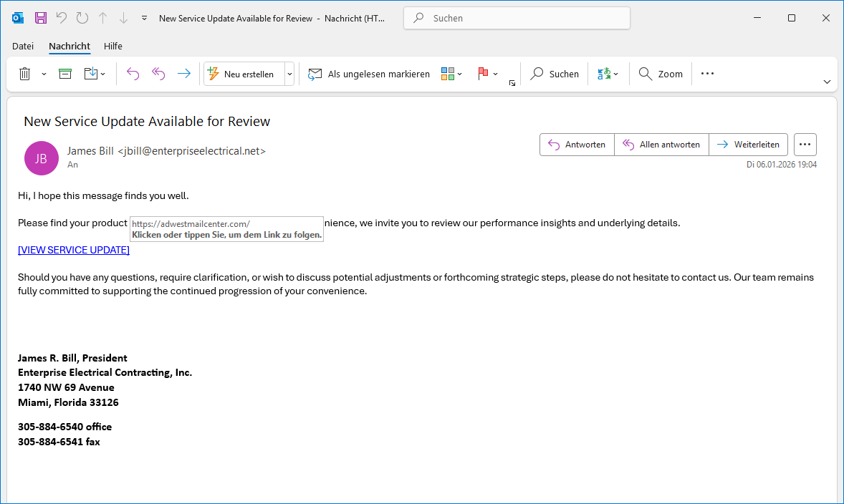
Task: Go to previous item with up arrow
Action: (102, 19)
